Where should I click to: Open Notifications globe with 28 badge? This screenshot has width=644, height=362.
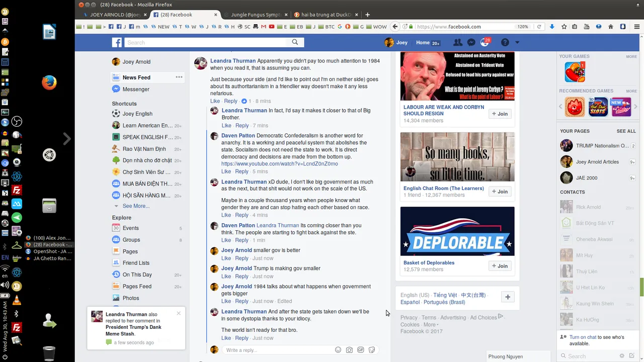pyautogui.click(x=485, y=43)
